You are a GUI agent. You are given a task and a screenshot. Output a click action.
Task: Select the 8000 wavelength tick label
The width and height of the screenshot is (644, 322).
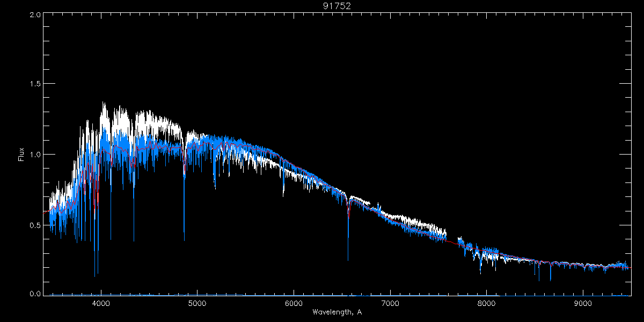pyautogui.click(x=487, y=303)
